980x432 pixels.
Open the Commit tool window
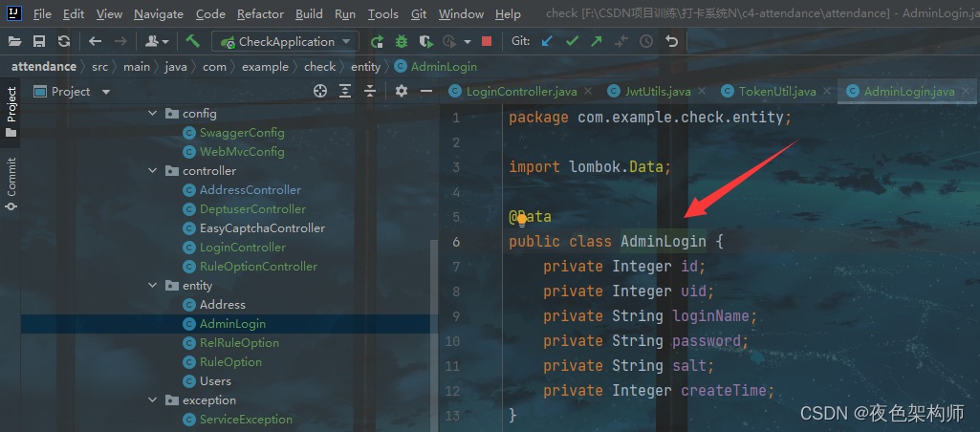pos(11,184)
